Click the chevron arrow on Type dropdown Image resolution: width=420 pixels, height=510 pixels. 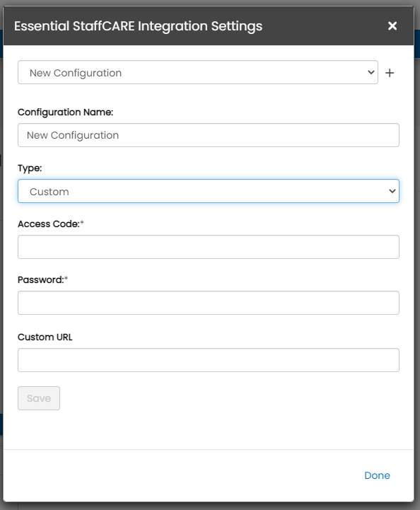(392, 191)
